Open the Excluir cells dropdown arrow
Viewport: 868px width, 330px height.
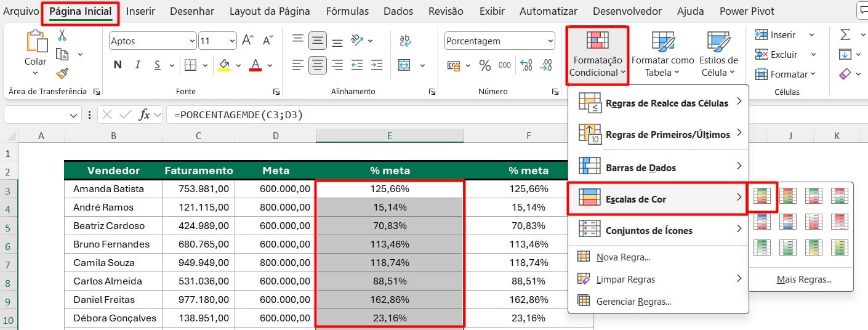coord(813,55)
